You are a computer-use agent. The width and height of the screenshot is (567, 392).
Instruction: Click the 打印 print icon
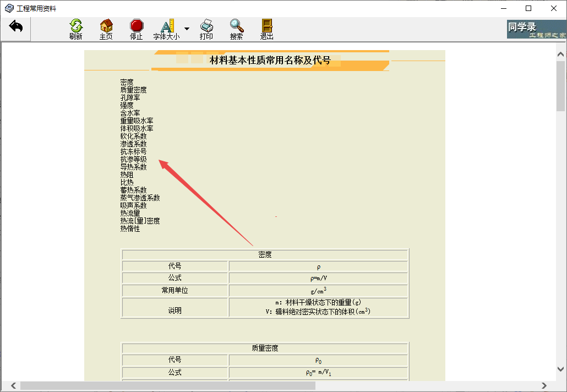tap(206, 26)
